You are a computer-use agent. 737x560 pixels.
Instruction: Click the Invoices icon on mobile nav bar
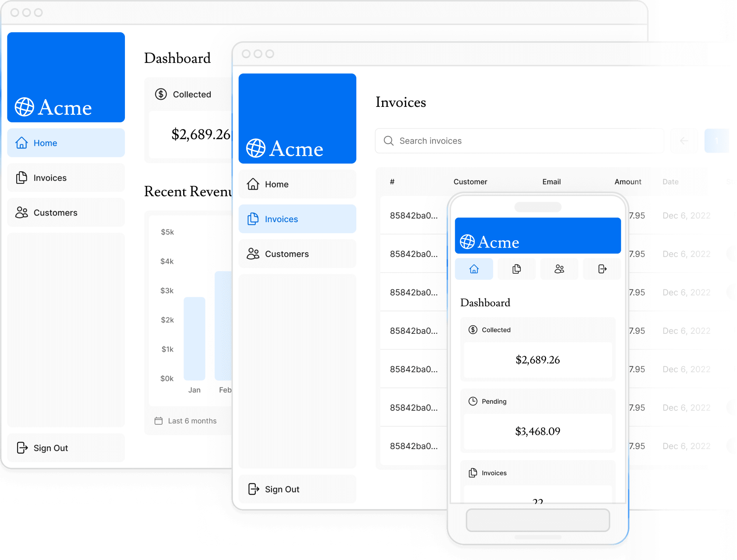point(516,269)
